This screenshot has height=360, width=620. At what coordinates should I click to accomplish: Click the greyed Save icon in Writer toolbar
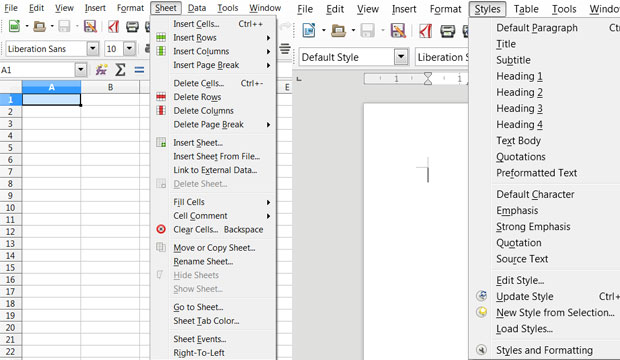pyautogui.click(x=368, y=30)
